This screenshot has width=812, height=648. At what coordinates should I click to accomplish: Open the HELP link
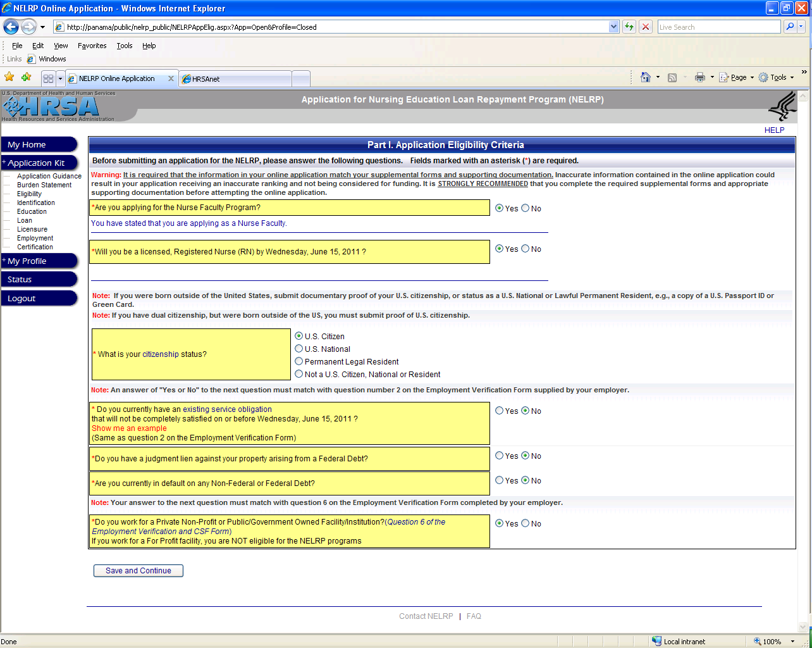(774, 130)
